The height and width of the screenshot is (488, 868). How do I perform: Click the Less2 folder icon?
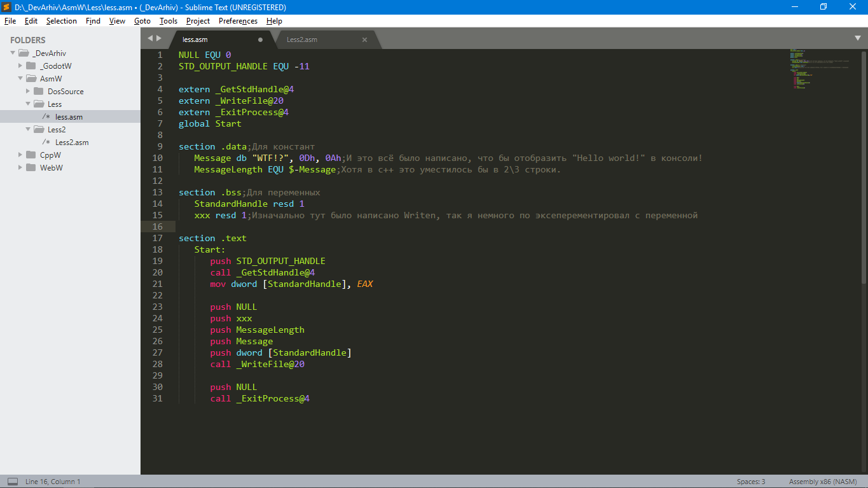click(39, 129)
